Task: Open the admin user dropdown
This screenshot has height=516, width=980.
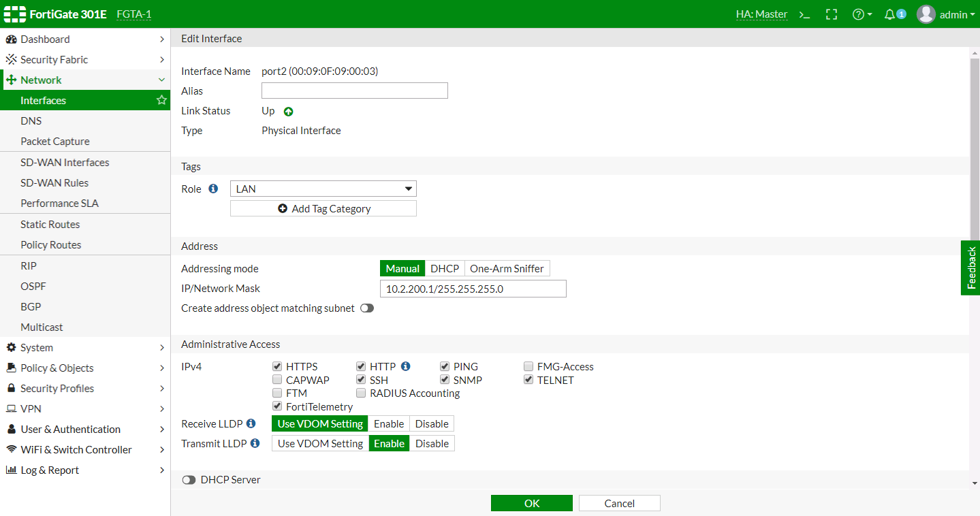Action: [x=947, y=14]
